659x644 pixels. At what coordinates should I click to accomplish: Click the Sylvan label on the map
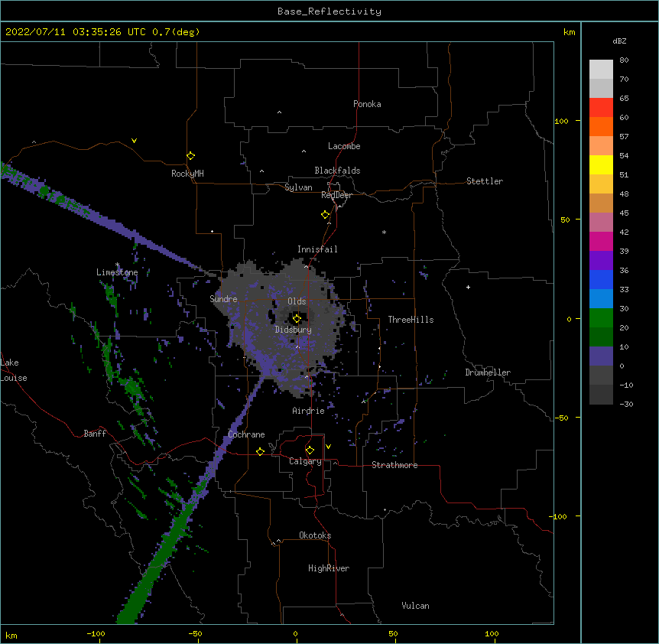298,187
